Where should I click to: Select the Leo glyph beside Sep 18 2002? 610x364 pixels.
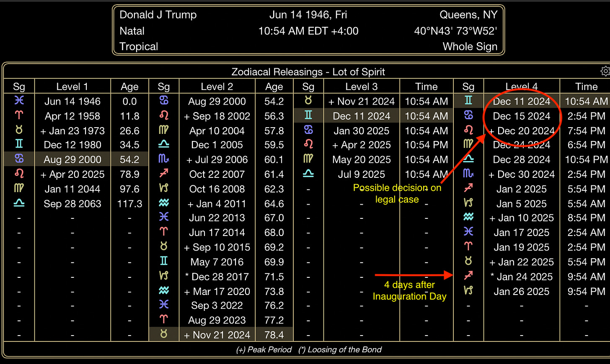(164, 115)
